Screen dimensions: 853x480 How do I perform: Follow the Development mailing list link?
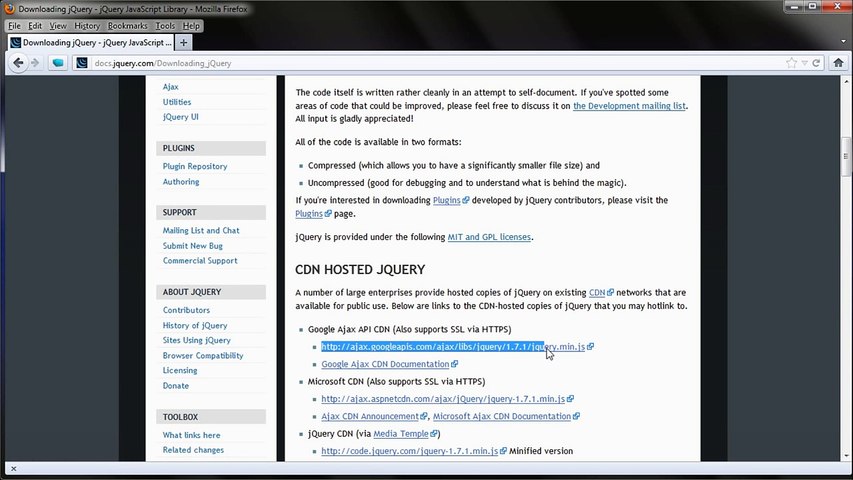(x=629, y=106)
